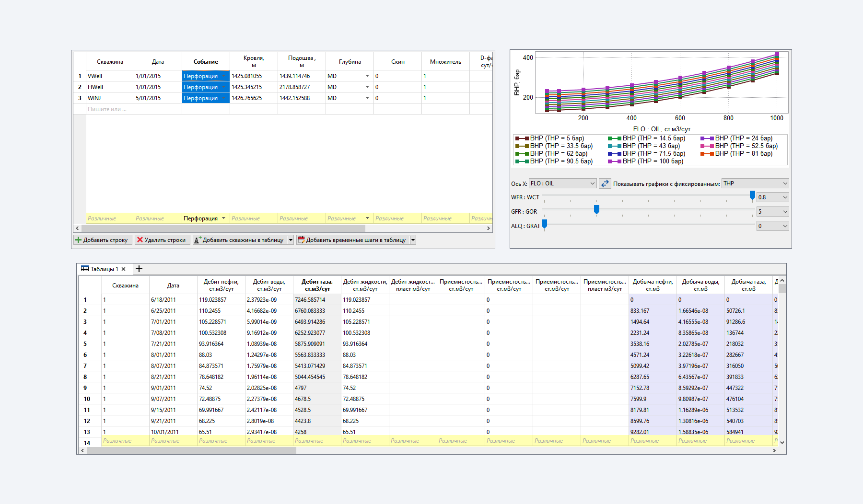Click the Дебит газа column header
This screenshot has width=863, height=504.
click(317, 285)
